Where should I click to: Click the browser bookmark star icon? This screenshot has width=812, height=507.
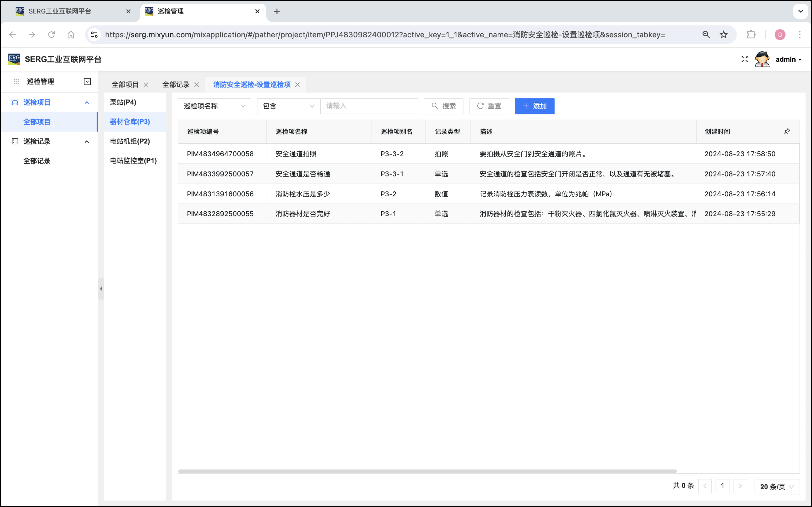click(724, 34)
